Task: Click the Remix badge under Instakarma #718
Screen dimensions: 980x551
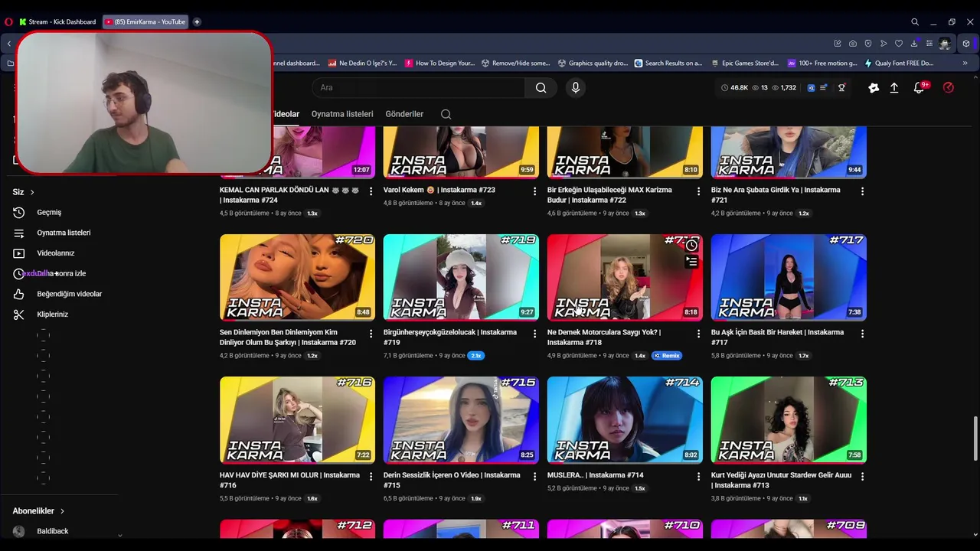Action: (667, 356)
